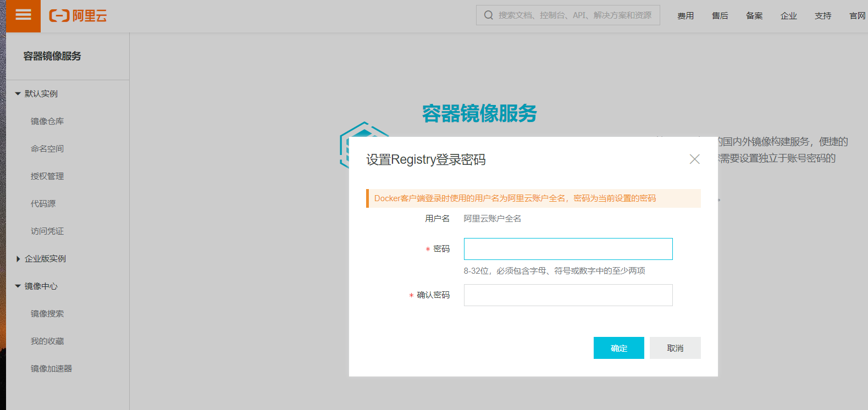Click the 设置Registry登录密码 dialog title

click(x=426, y=159)
